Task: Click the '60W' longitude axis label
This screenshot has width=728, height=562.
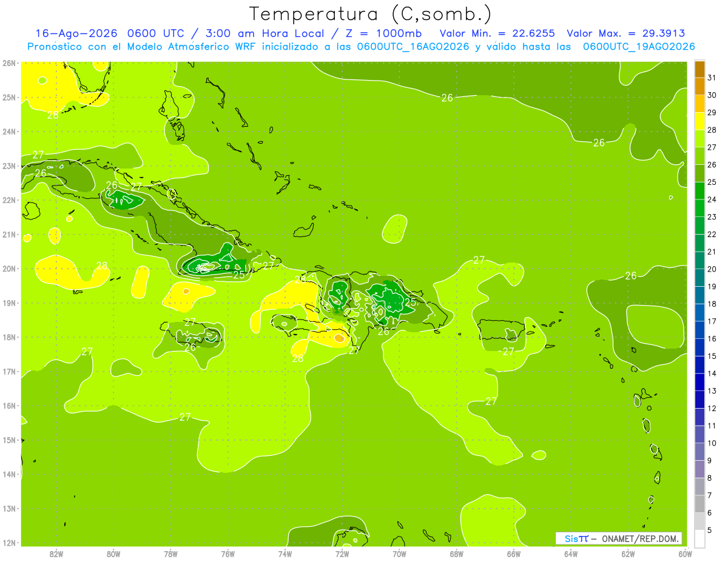Action: [686, 554]
